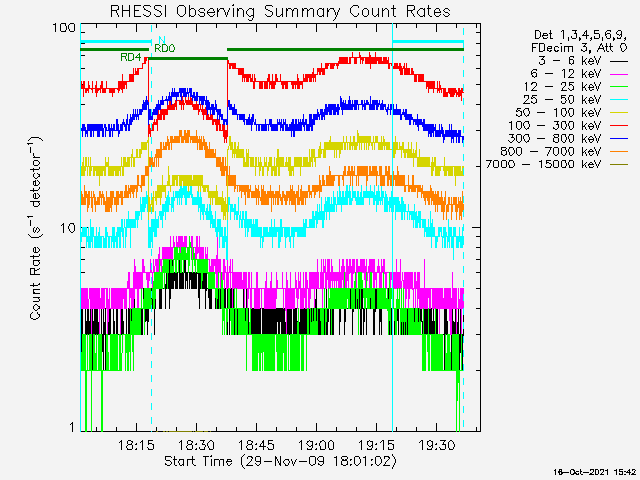The image size is (640, 480).
Task: Select the 12 - 25 keV legend entry
Action: [x=576, y=87]
